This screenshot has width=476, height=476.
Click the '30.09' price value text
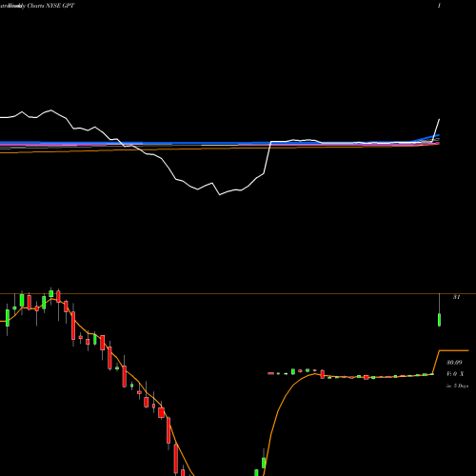[454, 362]
